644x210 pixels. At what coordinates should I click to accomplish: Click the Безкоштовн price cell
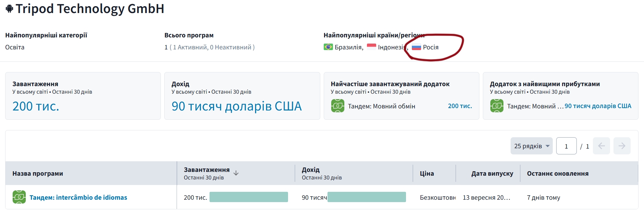(438, 197)
